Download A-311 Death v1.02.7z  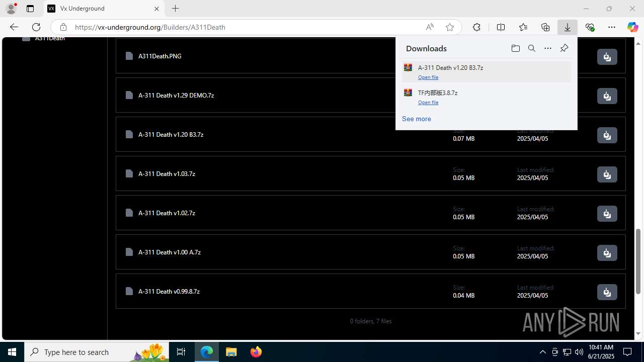(607, 214)
